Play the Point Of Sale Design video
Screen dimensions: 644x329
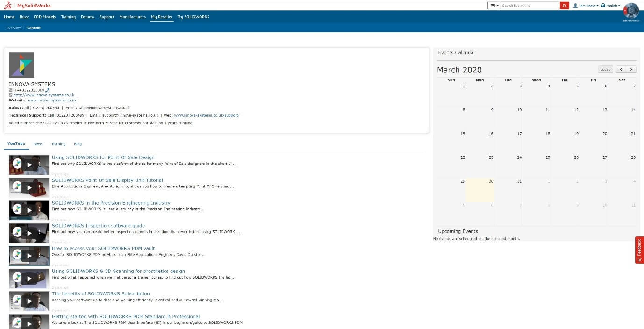point(29,164)
